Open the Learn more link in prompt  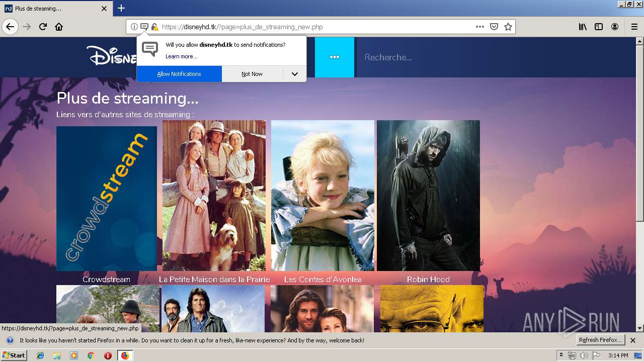[x=181, y=56]
